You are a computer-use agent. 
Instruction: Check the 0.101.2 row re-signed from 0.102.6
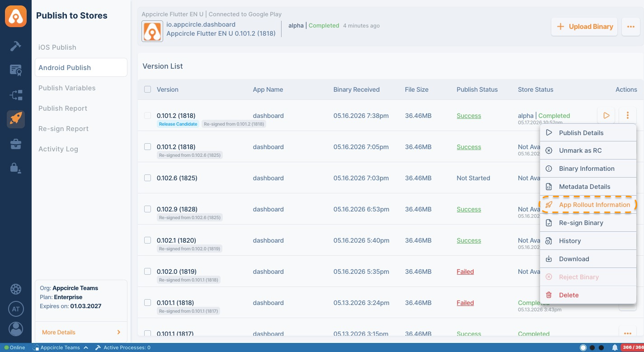[x=147, y=147]
